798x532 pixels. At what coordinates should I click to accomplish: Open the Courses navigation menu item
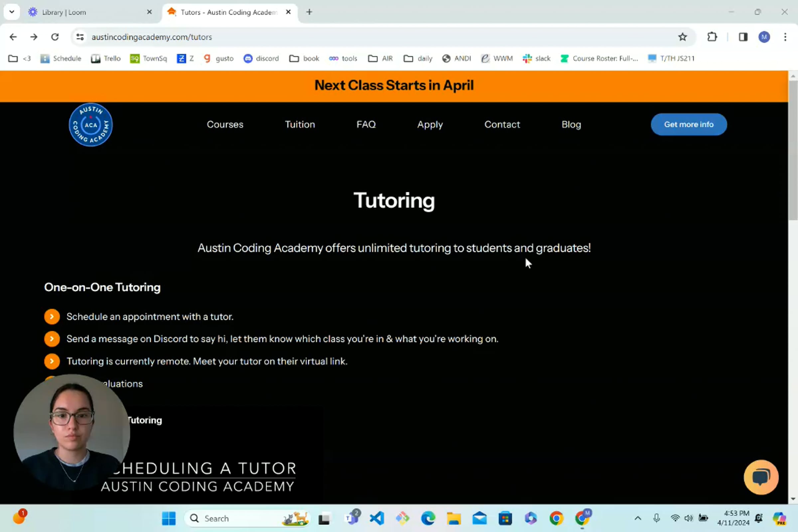pyautogui.click(x=225, y=124)
